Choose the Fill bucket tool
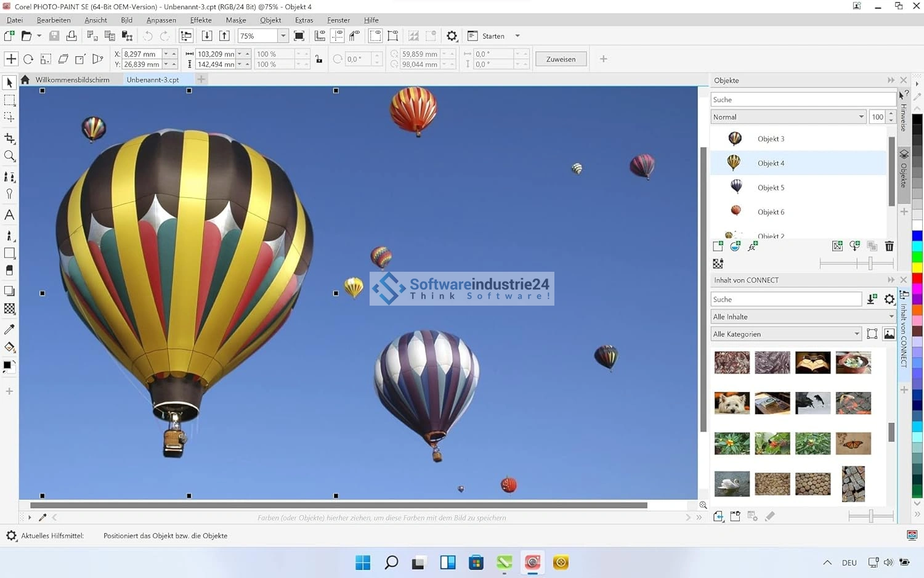The image size is (924, 578). coord(9,347)
